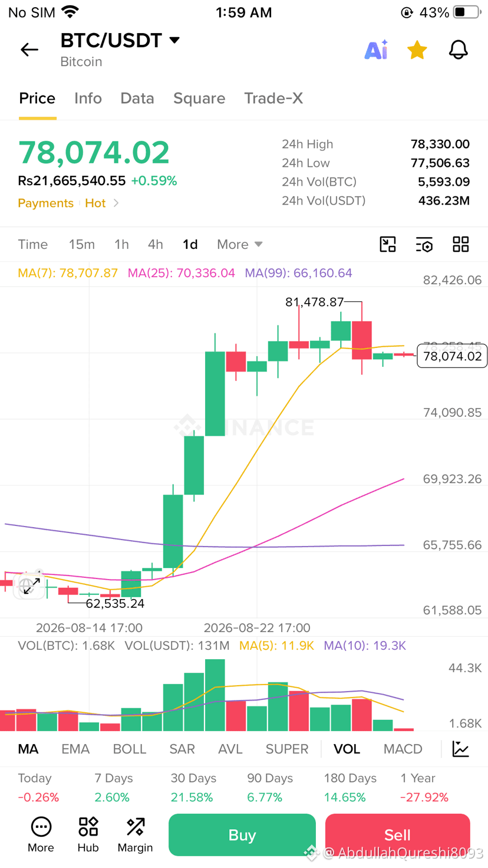Screen dimensions: 488x868
Task: Enable the EMA indicator
Action: (75, 749)
